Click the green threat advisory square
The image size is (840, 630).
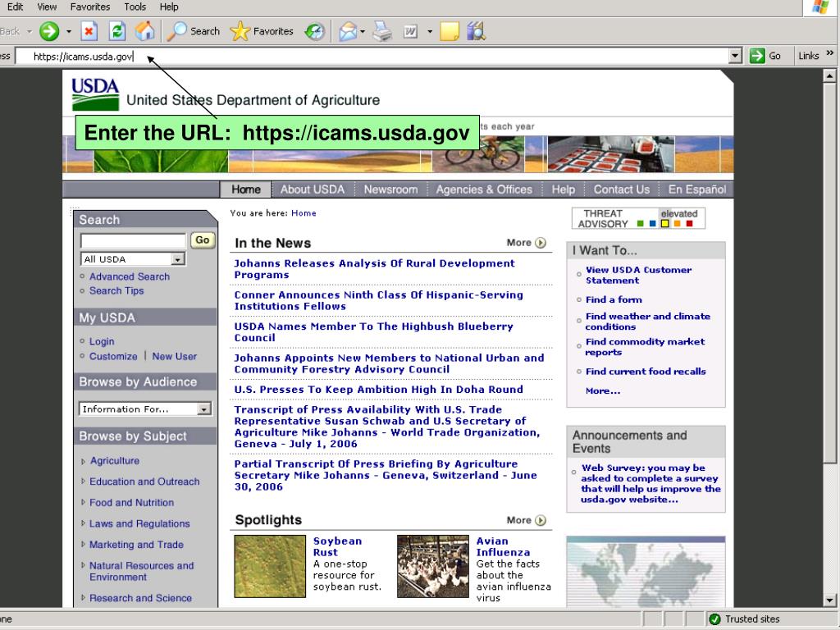point(640,223)
